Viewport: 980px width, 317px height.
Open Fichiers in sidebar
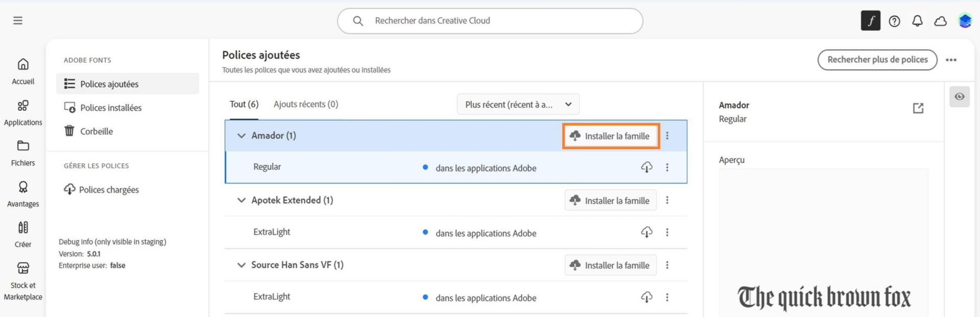click(23, 153)
